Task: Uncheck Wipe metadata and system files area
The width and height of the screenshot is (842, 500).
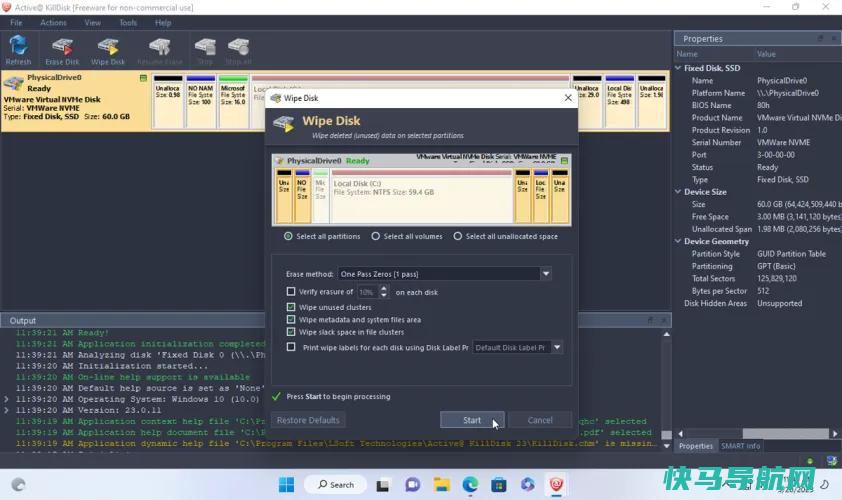Action: (x=291, y=320)
